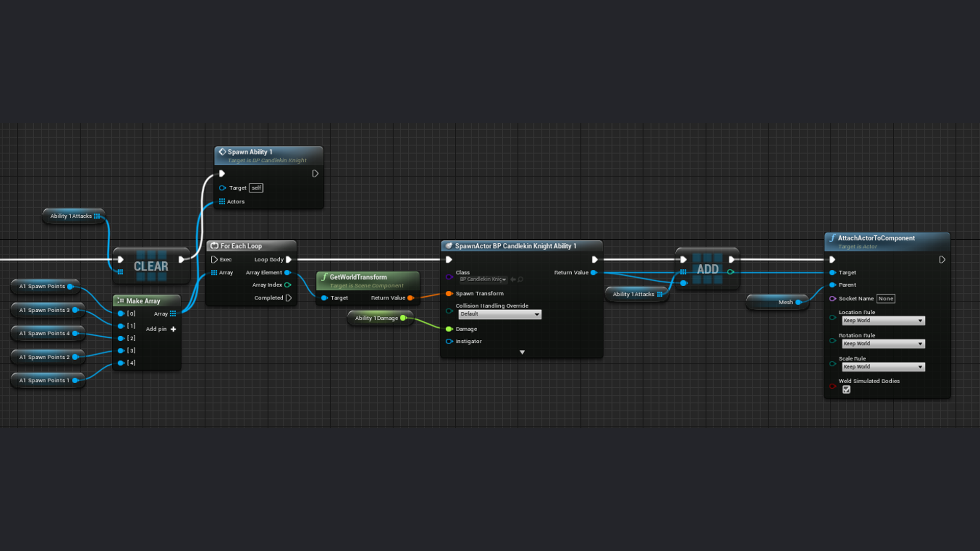Click the SpawnActor exec input pin

449,260
